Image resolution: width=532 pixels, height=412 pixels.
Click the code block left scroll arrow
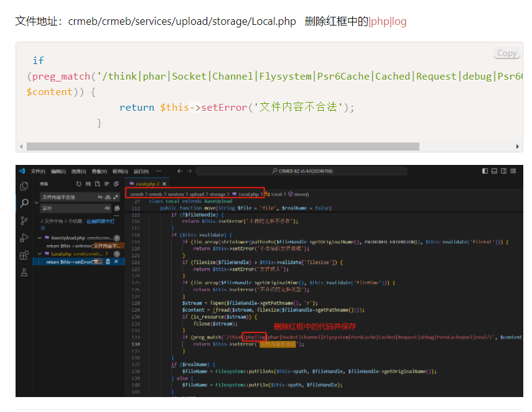pyautogui.click(x=21, y=147)
